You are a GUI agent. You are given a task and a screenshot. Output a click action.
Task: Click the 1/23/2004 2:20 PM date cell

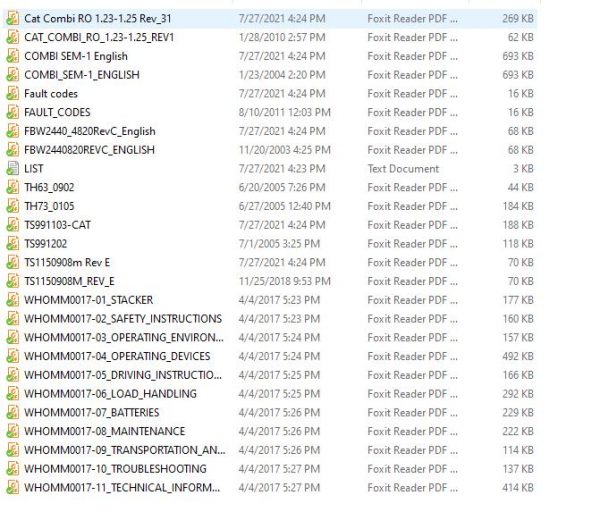[x=282, y=75]
